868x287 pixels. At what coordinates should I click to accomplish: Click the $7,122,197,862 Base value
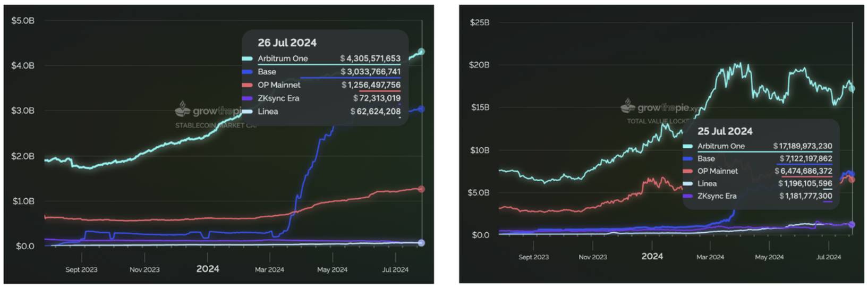[x=806, y=158]
